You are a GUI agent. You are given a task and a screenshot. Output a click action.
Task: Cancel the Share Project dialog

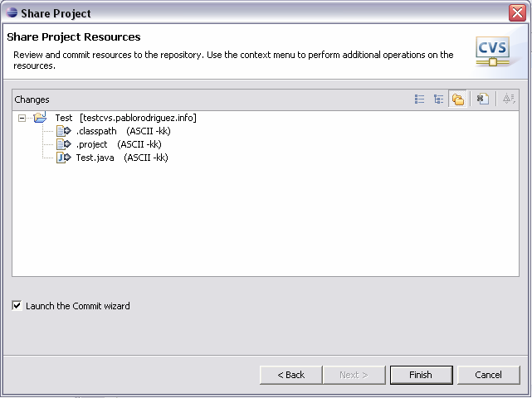488,375
